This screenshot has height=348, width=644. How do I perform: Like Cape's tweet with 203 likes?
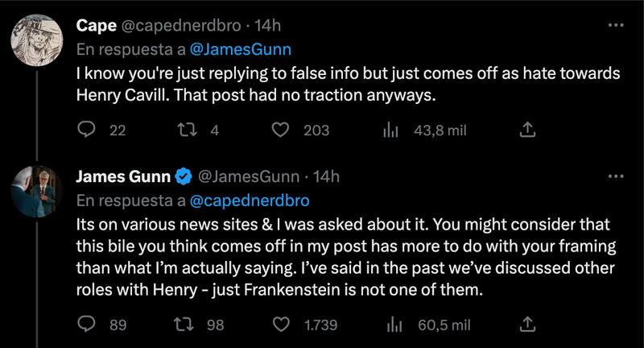click(281, 130)
